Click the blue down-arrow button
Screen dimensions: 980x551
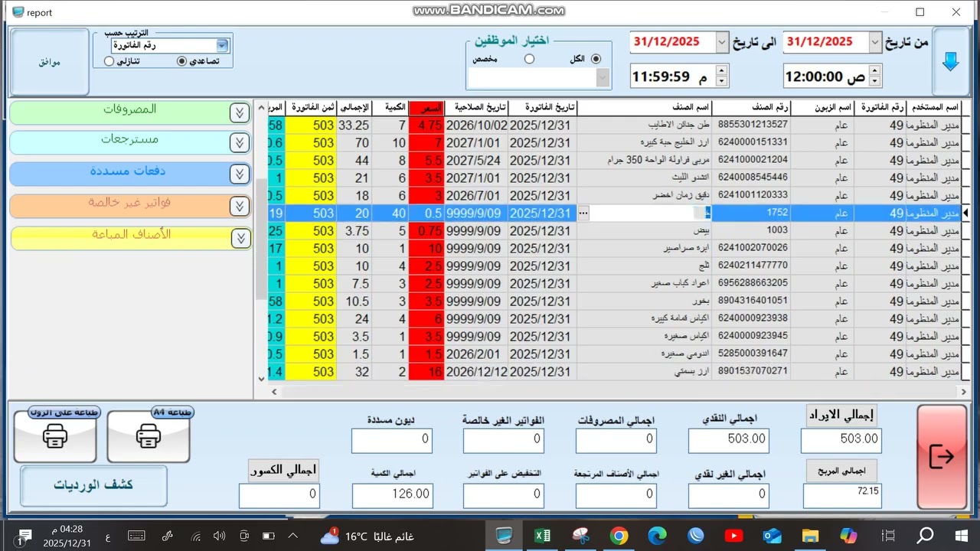click(951, 62)
